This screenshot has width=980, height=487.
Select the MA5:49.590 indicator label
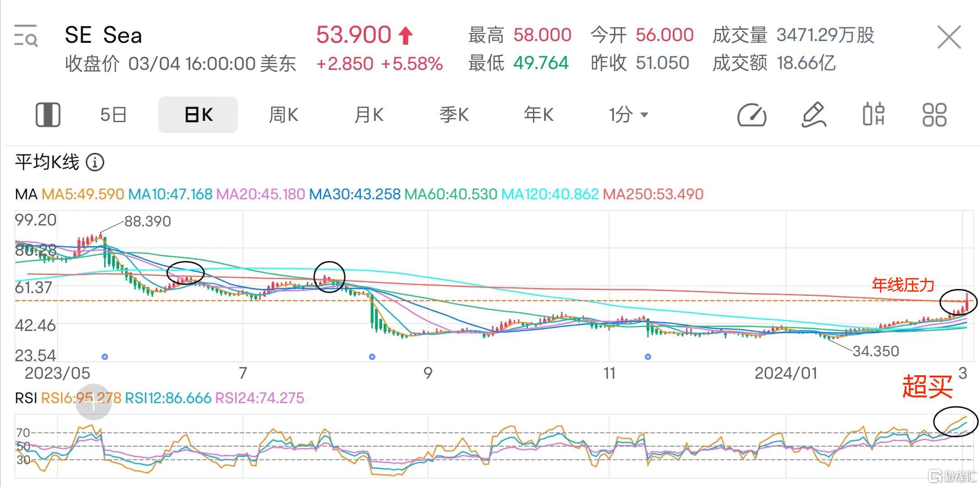83,194
